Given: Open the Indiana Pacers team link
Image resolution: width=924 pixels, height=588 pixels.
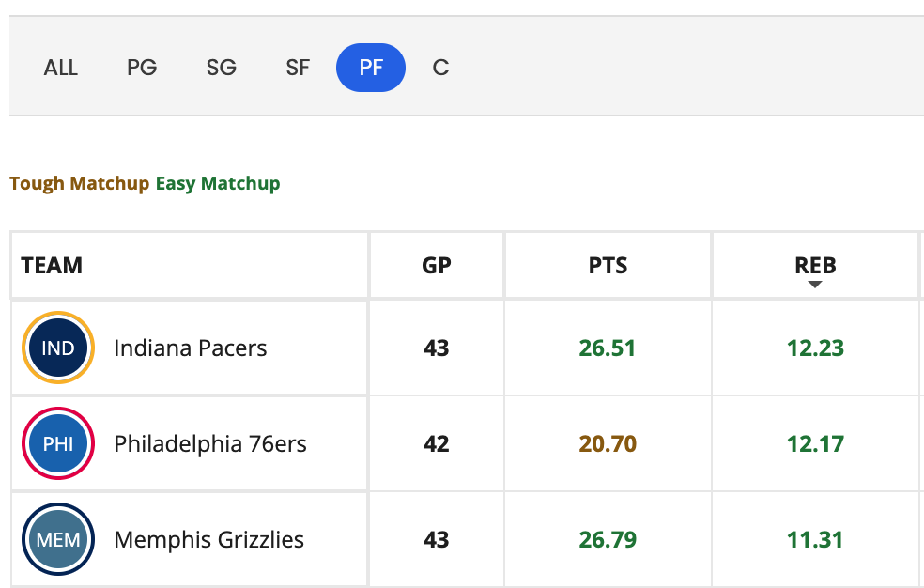Looking at the screenshot, I should pyautogui.click(x=191, y=348).
